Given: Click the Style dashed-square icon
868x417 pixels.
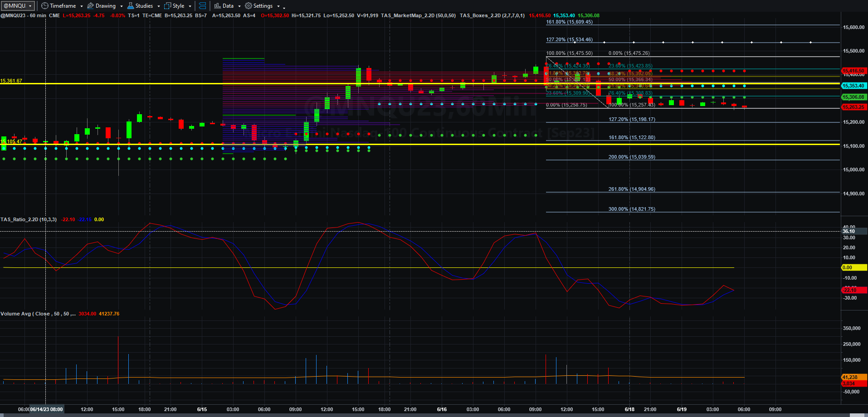Looking at the screenshot, I should click(168, 6).
